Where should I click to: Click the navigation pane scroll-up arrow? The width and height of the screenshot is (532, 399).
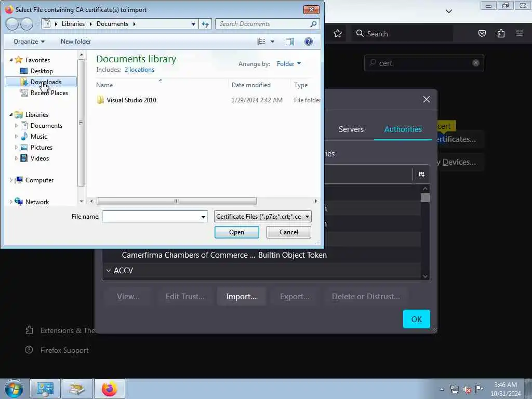82,55
